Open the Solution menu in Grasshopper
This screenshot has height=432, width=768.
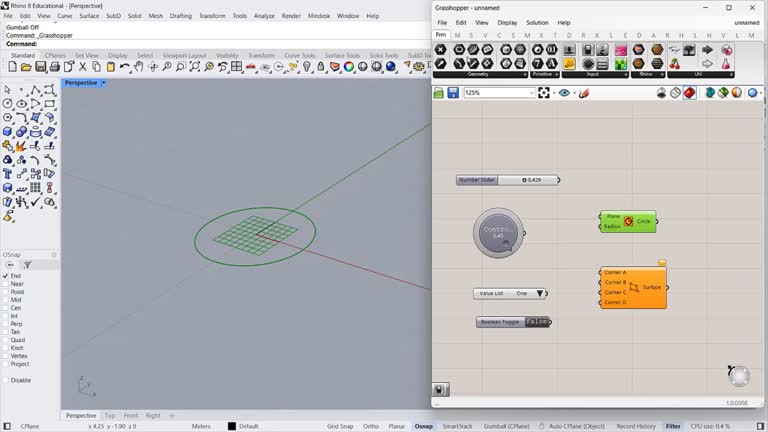(537, 22)
